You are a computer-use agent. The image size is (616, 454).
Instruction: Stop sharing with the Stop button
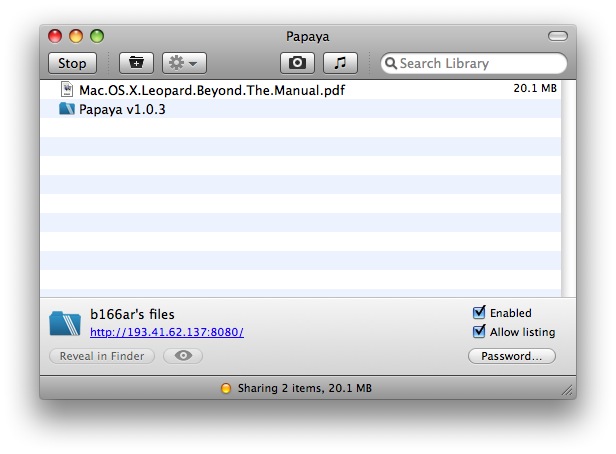pos(72,63)
